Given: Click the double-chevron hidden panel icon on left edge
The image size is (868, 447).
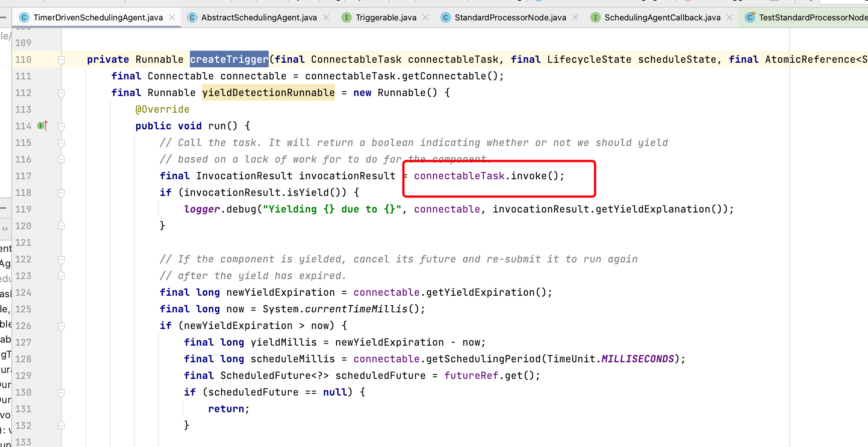Looking at the screenshot, I should [x=5, y=228].
